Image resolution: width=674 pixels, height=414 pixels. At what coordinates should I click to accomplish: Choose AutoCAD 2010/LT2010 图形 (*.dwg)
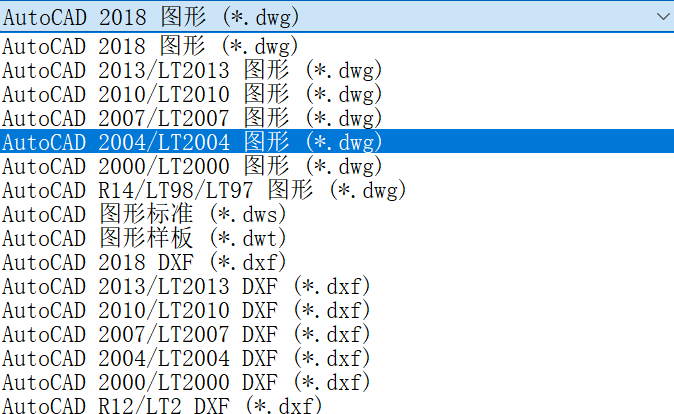click(x=337, y=94)
